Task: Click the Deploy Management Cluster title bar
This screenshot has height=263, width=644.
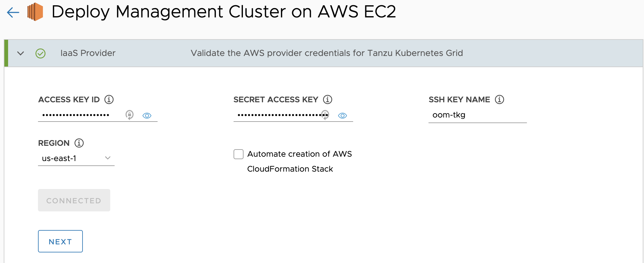Action: (224, 12)
